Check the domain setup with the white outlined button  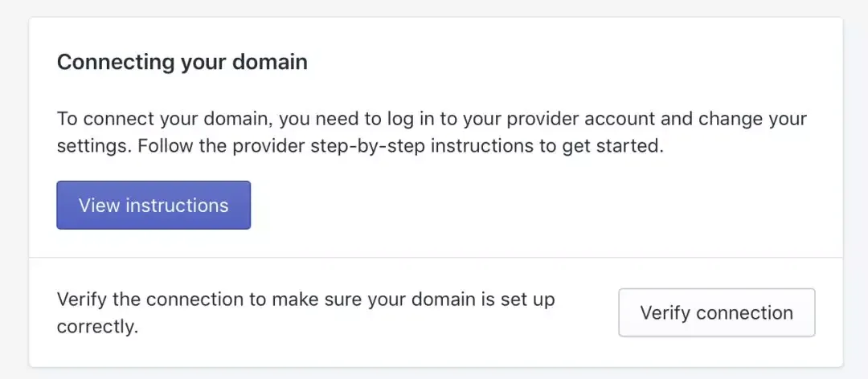[x=716, y=312]
